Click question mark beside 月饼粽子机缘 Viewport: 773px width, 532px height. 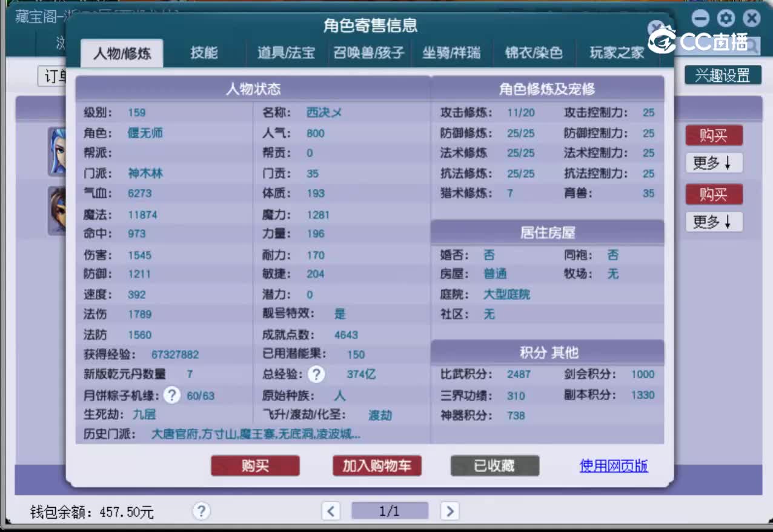(x=172, y=395)
